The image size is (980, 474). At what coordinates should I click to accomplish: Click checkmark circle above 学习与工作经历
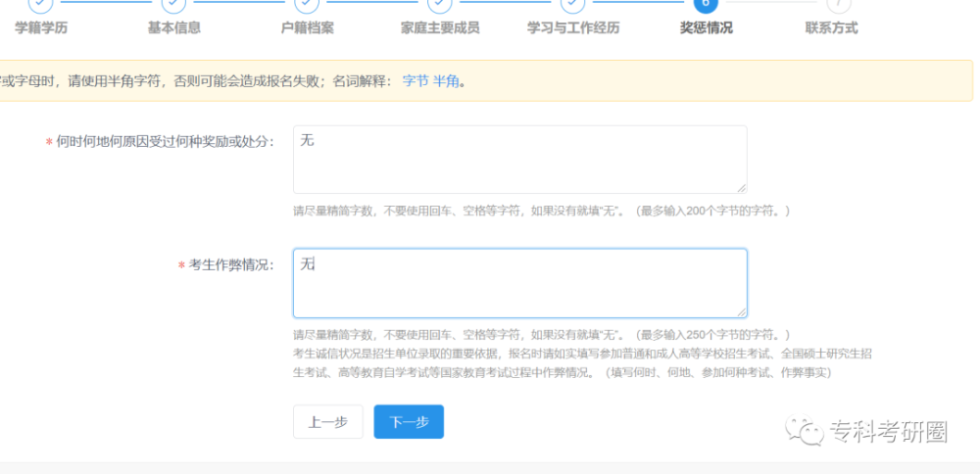pos(573,4)
